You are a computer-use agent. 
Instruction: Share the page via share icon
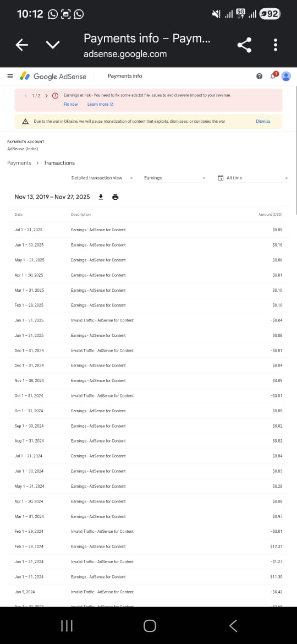coord(245,45)
